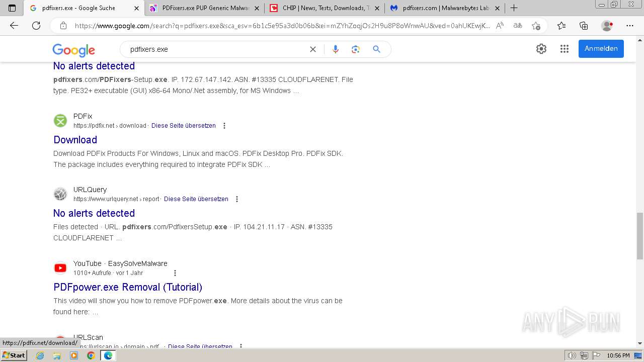Screen dimensions: 644x362
Task: Open the Google apps grid
Action: [565, 49]
